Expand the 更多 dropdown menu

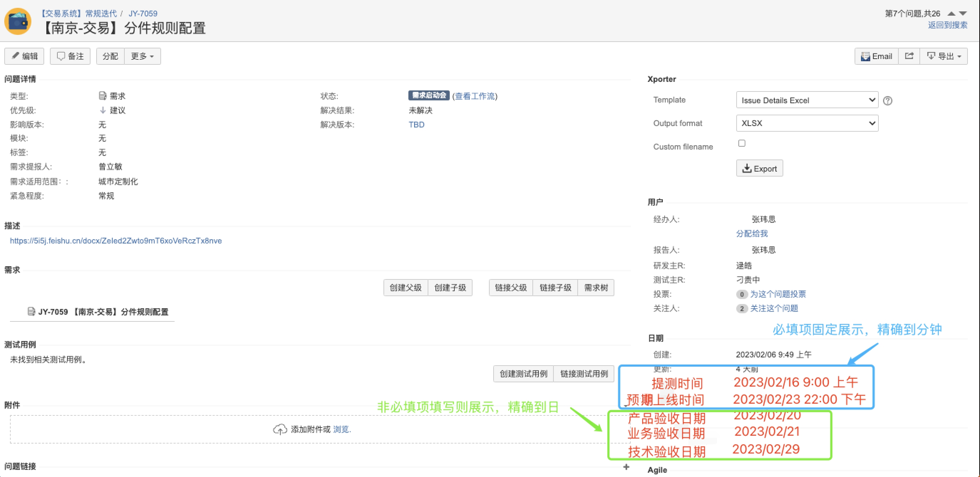click(142, 56)
